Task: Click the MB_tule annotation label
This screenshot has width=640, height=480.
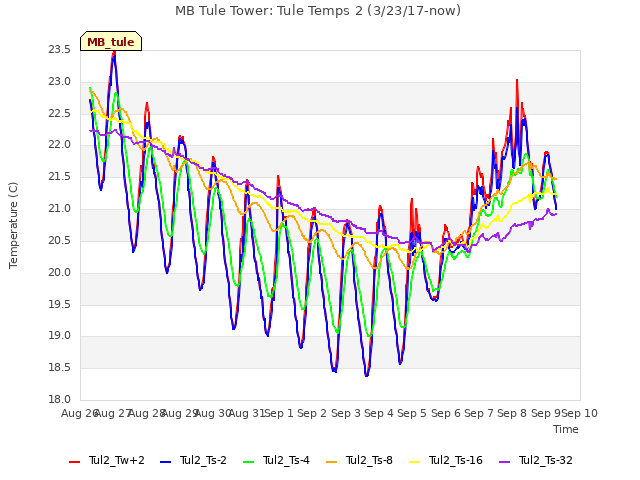Action: pyautogui.click(x=111, y=42)
